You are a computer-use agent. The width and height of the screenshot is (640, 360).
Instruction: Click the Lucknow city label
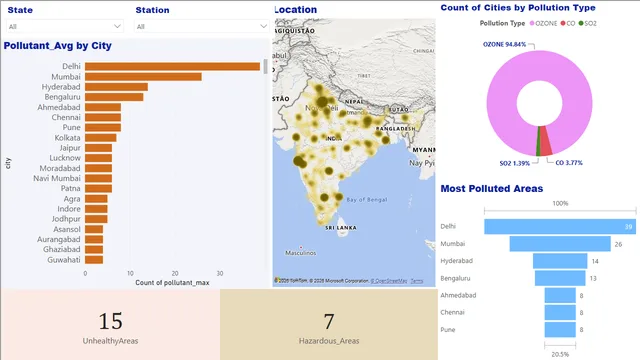click(x=65, y=158)
